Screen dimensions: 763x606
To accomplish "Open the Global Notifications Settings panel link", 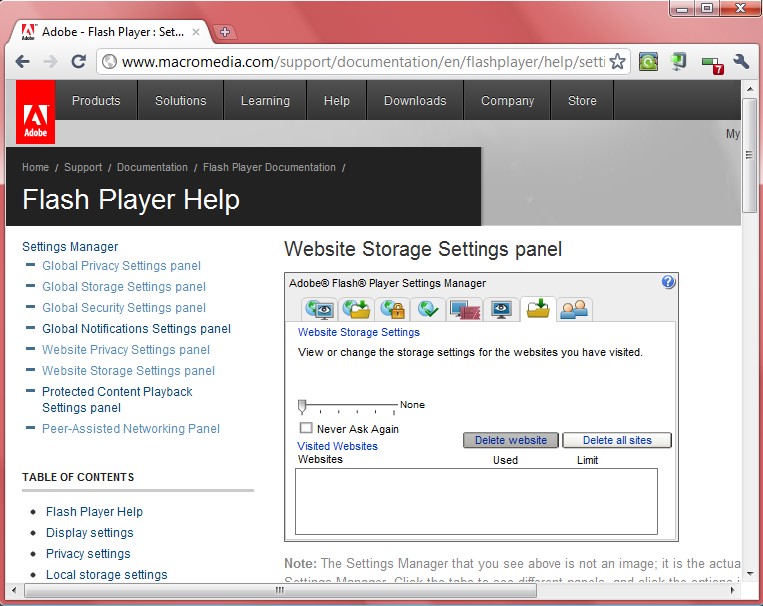I will [136, 329].
